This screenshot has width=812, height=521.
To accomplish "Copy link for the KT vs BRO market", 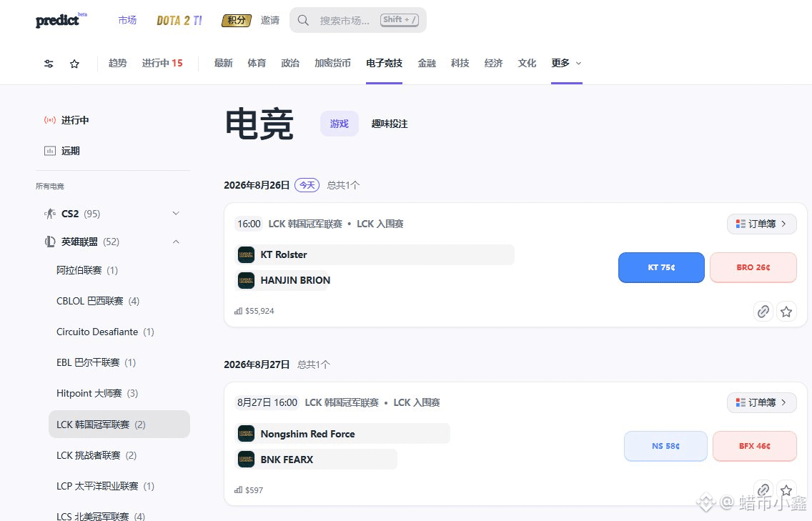I will click(763, 312).
